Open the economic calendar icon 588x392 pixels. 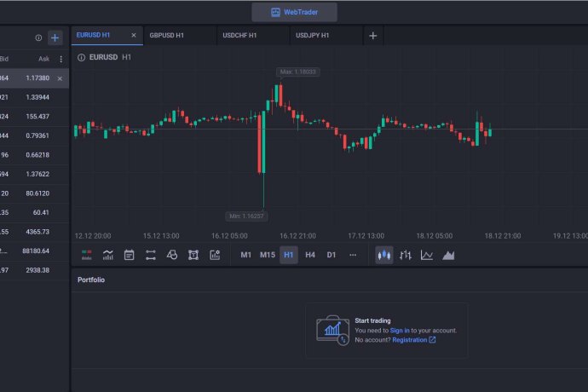click(x=129, y=255)
